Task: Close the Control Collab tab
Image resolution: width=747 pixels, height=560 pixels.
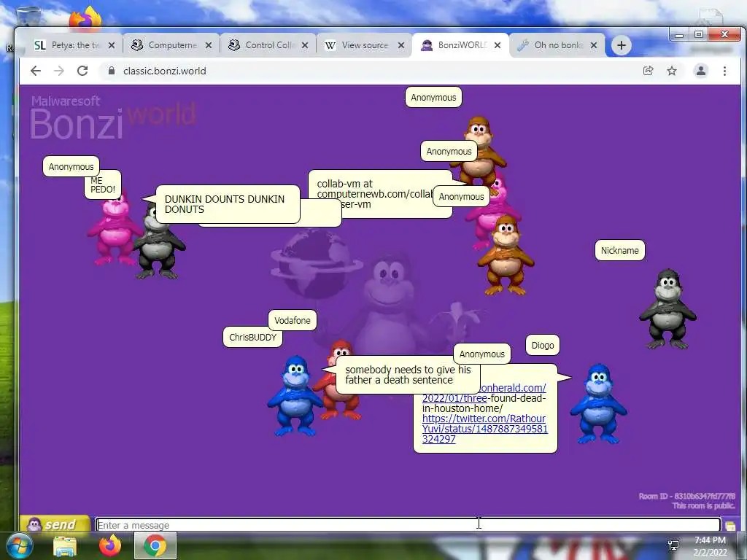Action: tap(305, 45)
